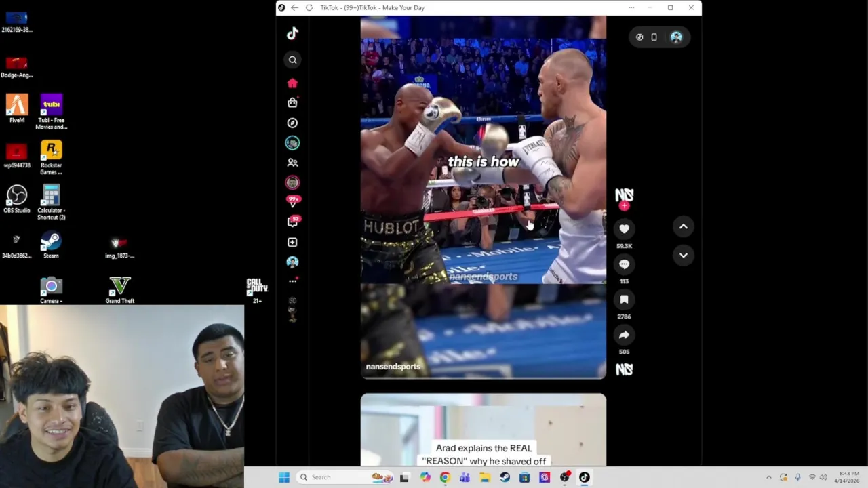
Task: Go to previous video with up arrow
Action: point(683,227)
